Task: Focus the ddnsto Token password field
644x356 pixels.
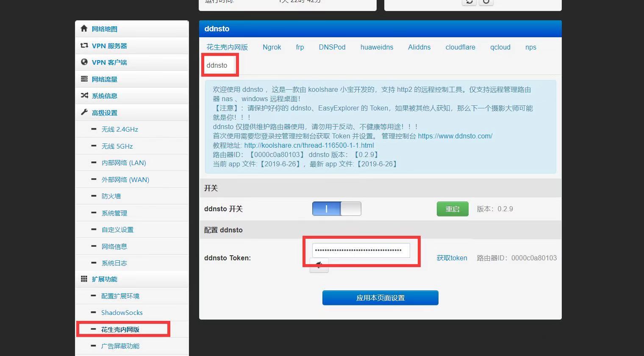Action: pos(361,250)
